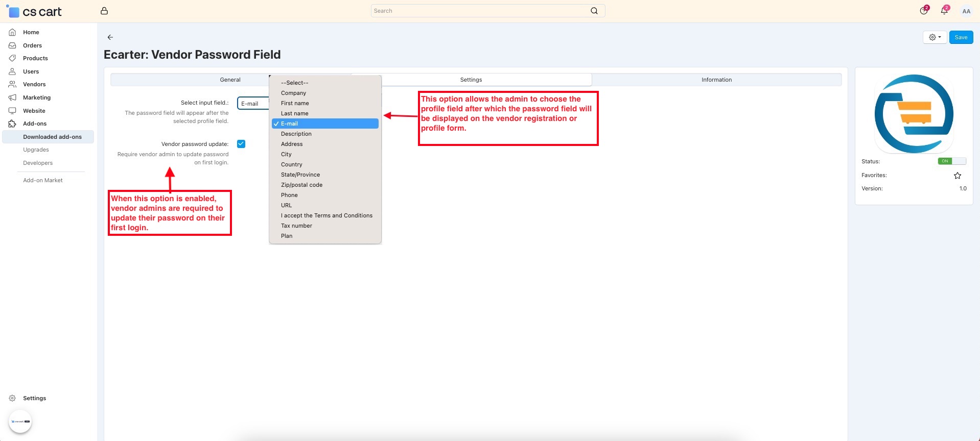980x441 pixels.
Task: Open Vendors in the sidebar
Action: click(34, 84)
